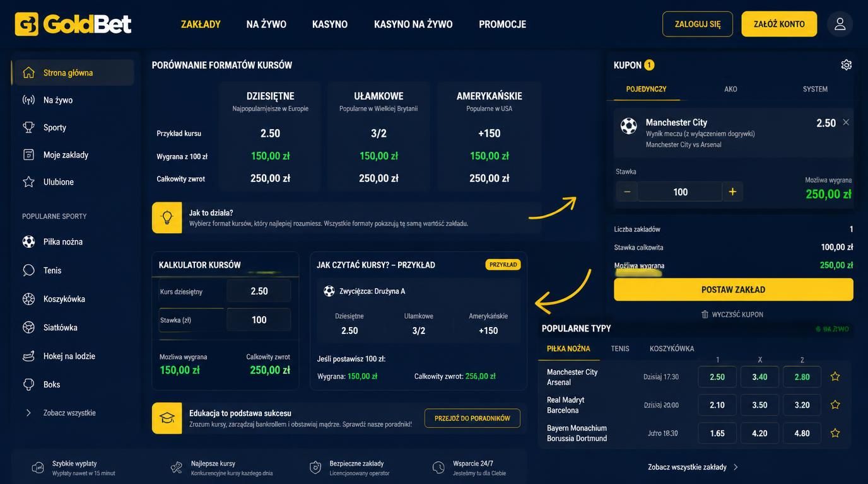Image resolution: width=868 pixels, height=484 pixels.
Task: Open the Na żywo top menu
Action: pos(266,24)
